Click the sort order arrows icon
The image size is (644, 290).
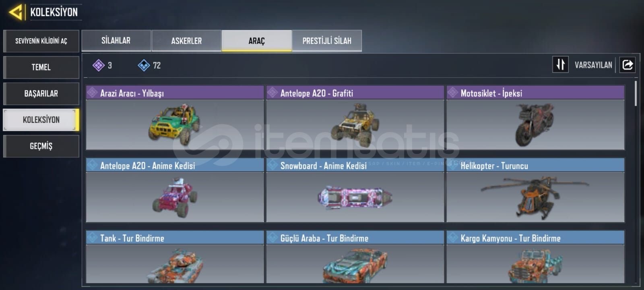[x=560, y=64]
